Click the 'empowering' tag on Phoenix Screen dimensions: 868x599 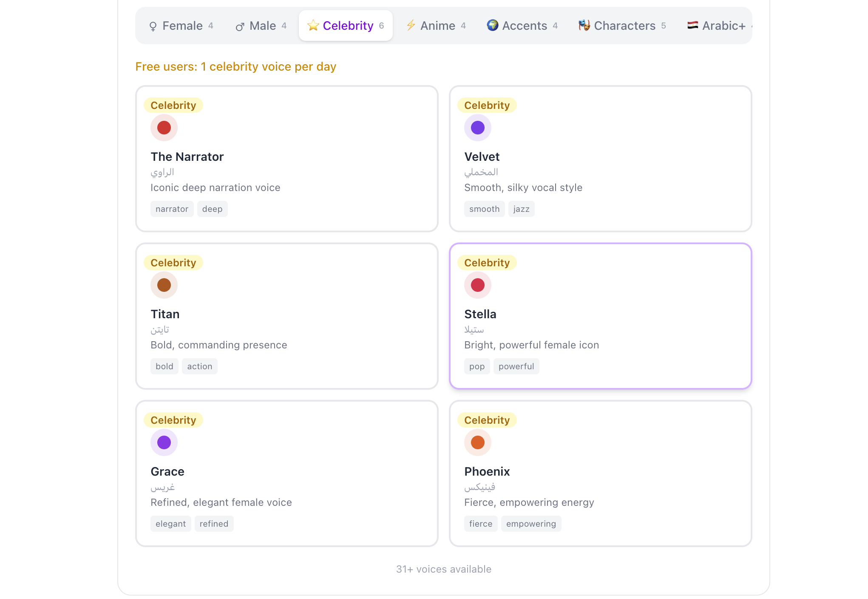(531, 524)
